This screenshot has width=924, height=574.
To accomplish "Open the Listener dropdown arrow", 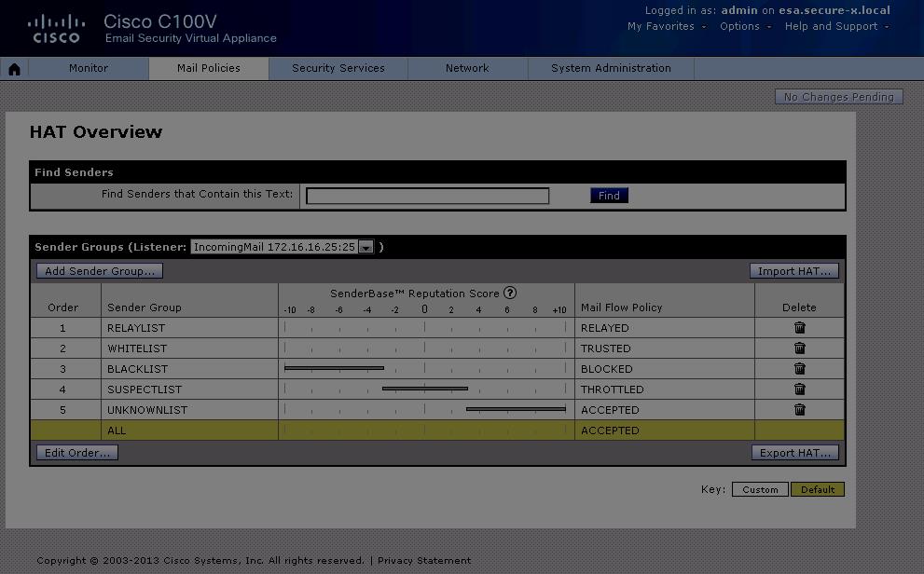I will tap(365, 247).
